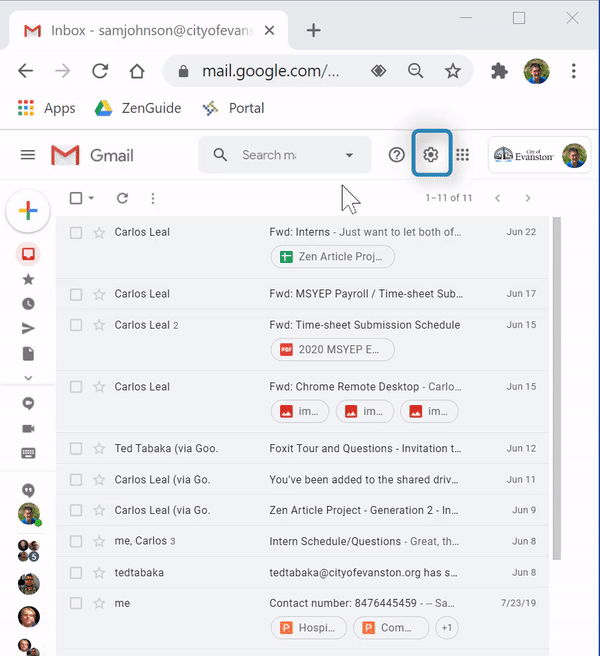Expand More labels chevron in sidebar

28,378
